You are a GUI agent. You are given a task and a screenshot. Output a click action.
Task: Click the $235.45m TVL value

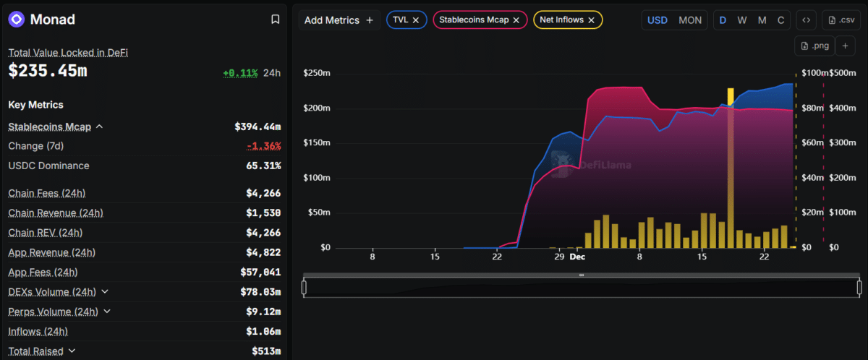click(x=48, y=71)
